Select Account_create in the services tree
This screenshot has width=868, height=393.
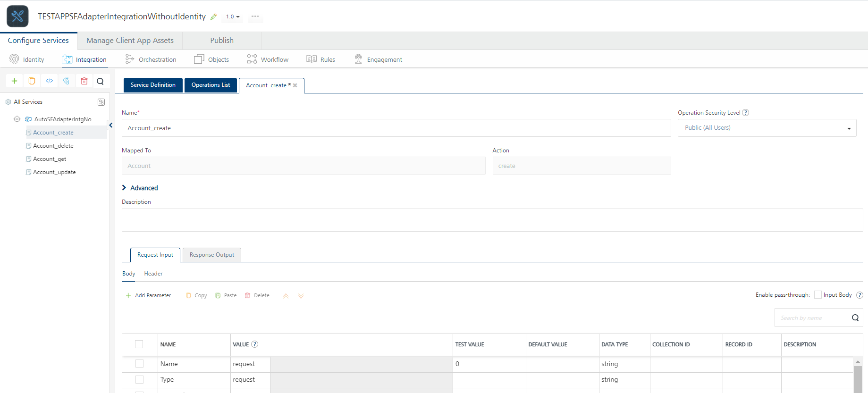click(x=53, y=133)
